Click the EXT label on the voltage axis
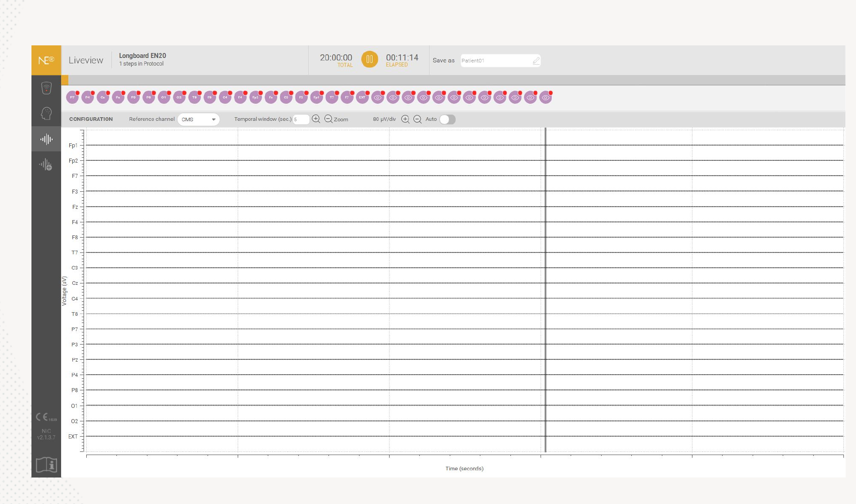This screenshot has height=504, width=856. pyautogui.click(x=73, y=437)
